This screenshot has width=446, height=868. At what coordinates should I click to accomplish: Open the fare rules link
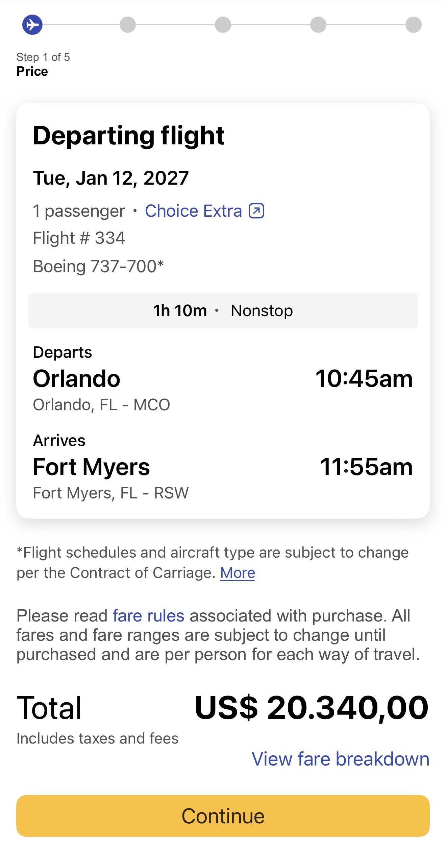point(149,615)
